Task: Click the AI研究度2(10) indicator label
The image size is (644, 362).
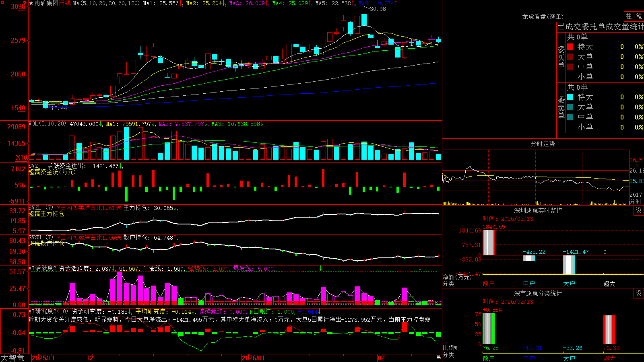Action: coord(48,311)
